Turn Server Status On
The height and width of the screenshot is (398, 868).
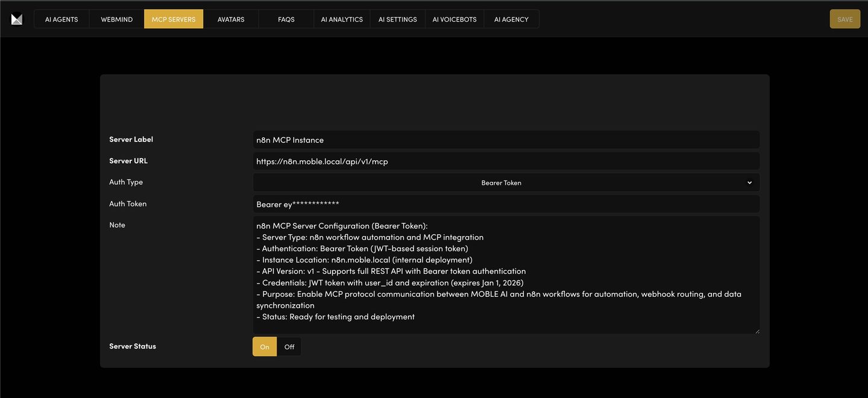click(x=265, y=347)
